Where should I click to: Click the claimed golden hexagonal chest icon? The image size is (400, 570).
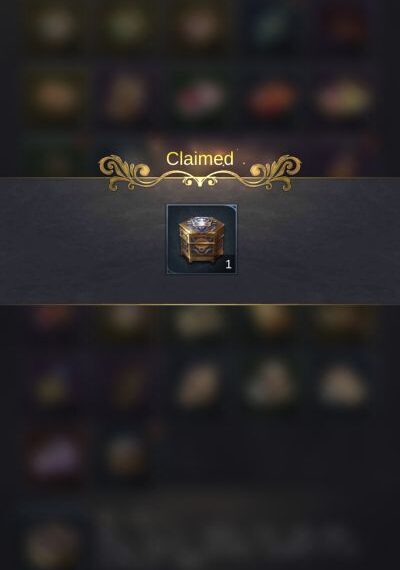201,239
